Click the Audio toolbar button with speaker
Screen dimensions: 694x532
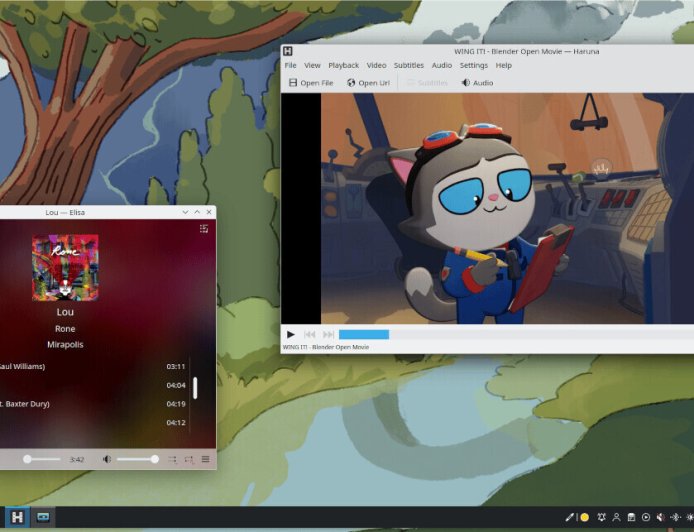477,83
